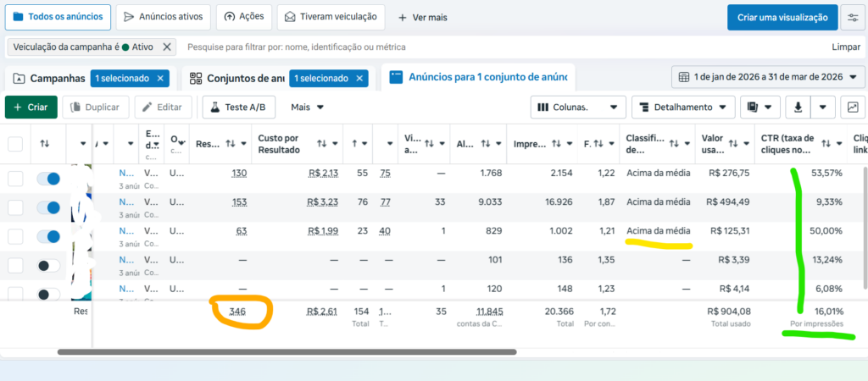The height and width of the screenshot is (381, 868).
Task: Sort by the CTR column arrows
Action: coord(823,144)
